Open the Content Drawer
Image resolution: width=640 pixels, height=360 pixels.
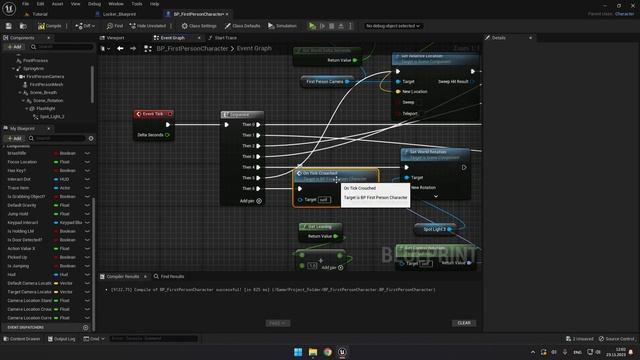click(22, 339)
